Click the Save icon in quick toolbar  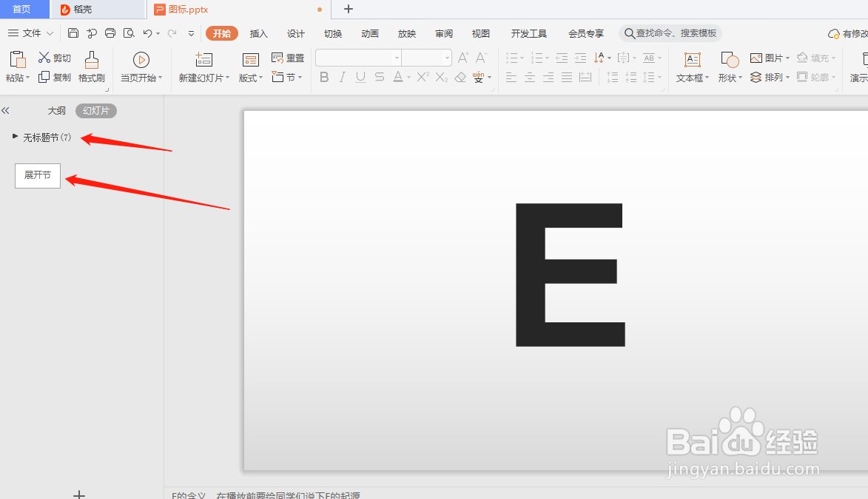pyautogui.click(x=73, y=33)
